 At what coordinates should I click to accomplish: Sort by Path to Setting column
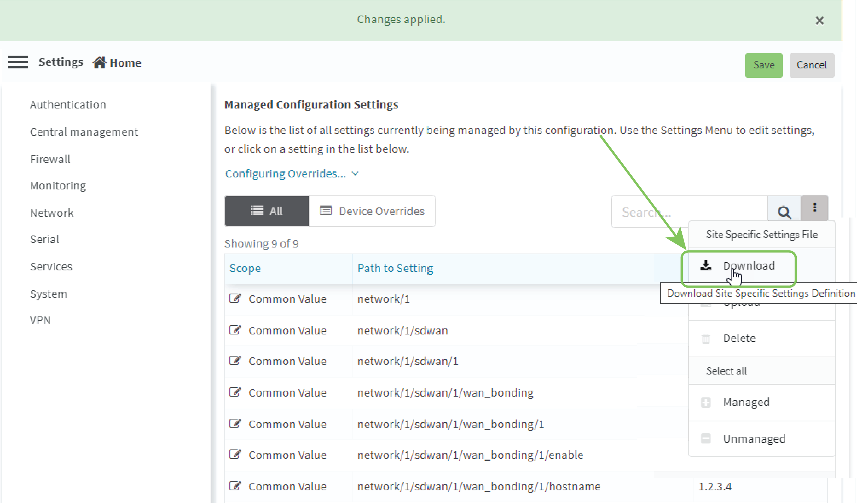click(x=395, y=268)
